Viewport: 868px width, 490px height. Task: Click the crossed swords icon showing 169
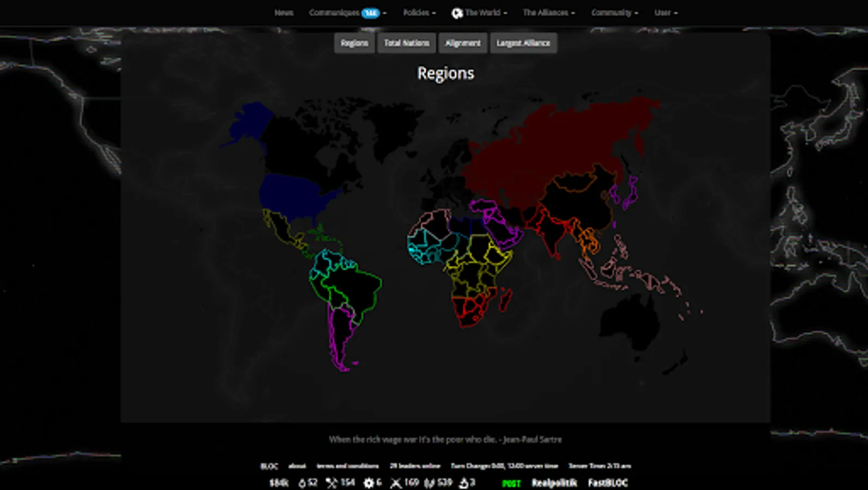coord(396,483)
